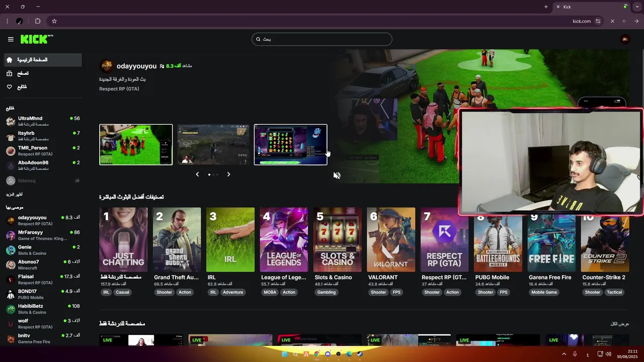Open the browser extensions puzzle icon
The height and width of the screenshot is (362, 644).
coord(38,21)
